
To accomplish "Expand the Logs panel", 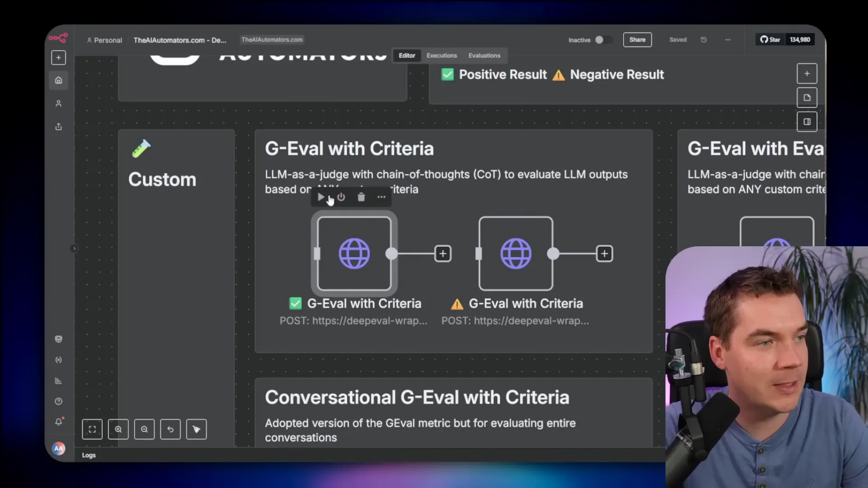I will point(89,455).
